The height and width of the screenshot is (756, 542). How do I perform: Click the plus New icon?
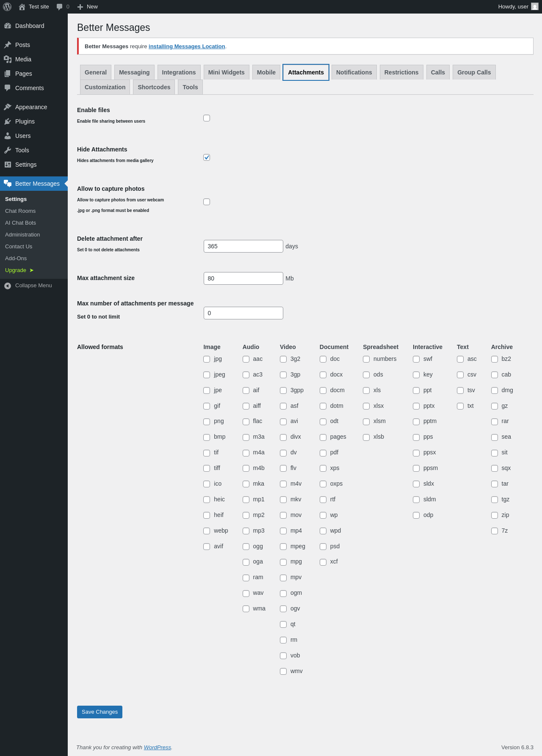click(80, 7)
